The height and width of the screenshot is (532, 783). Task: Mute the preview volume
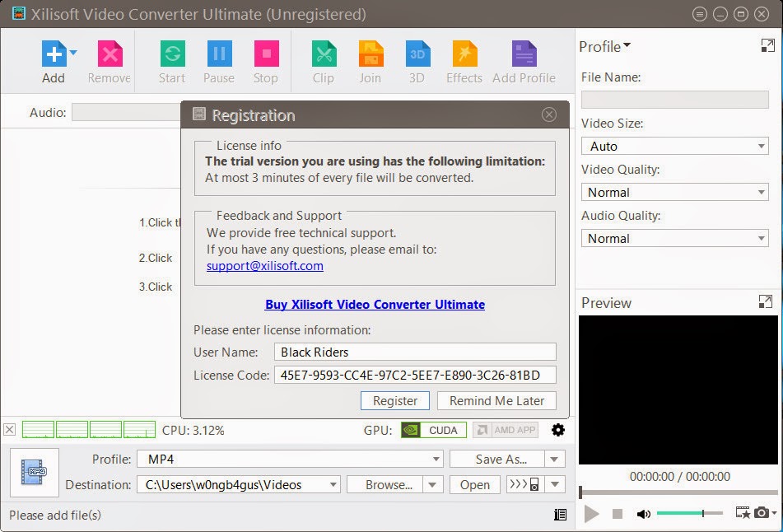click(x=644, y=513)
